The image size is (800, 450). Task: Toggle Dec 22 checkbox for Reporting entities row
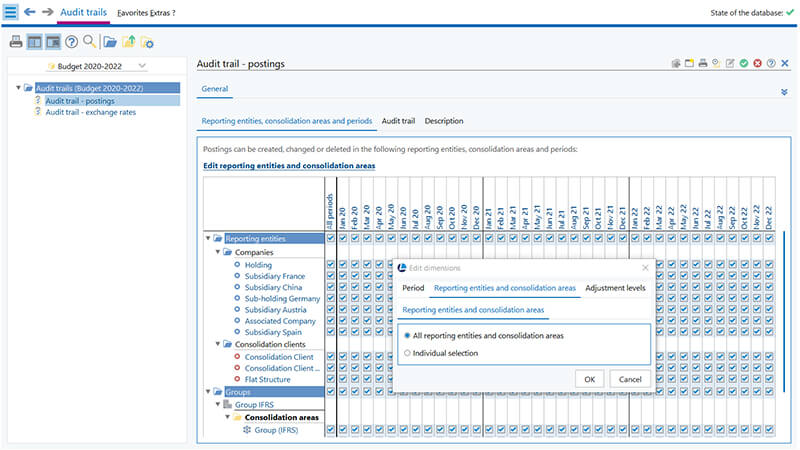pyautogui.click(x=769, y=238)
